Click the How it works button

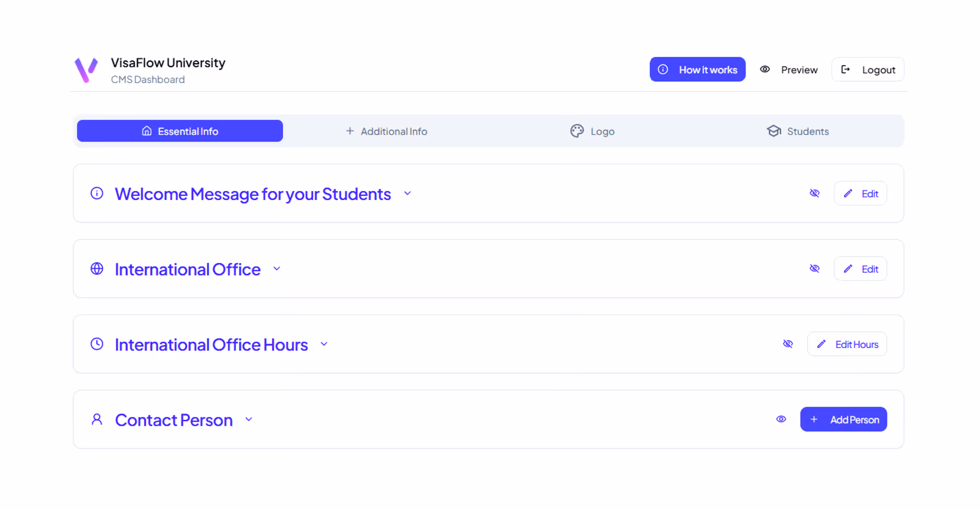[x=697, y=69]
